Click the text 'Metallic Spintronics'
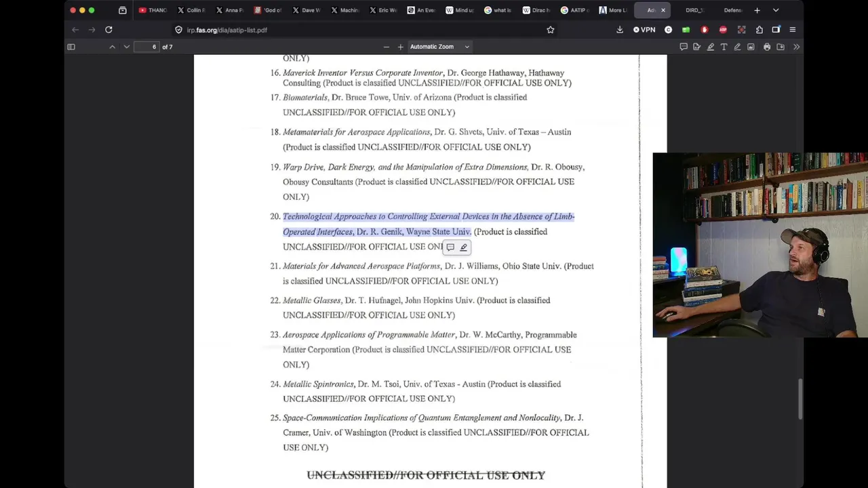 pyautogui.click(x=318, y=384)
